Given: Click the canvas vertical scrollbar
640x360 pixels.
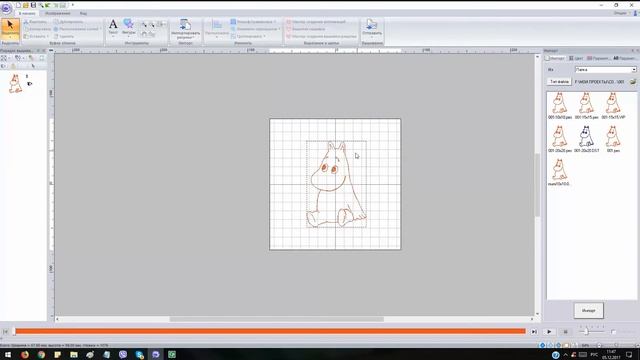Looking at the screenshot, I should point(537,184).
